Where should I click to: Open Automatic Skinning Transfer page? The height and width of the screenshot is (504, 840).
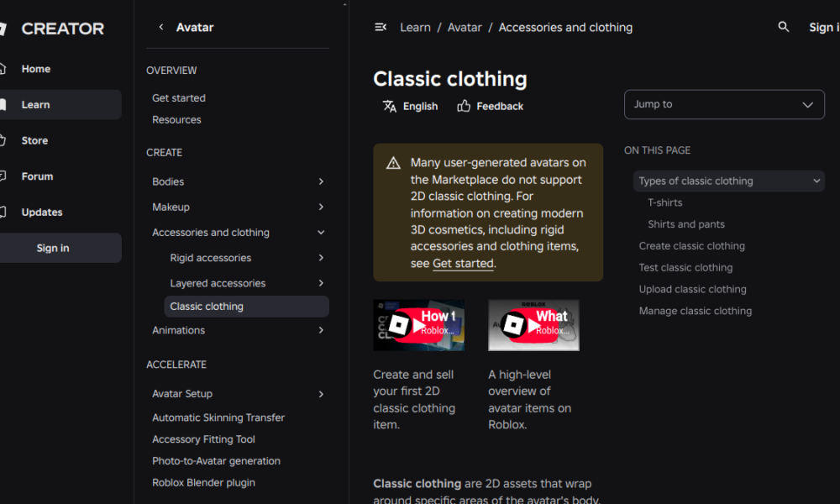pyautogui.click(x=218, y=417)
